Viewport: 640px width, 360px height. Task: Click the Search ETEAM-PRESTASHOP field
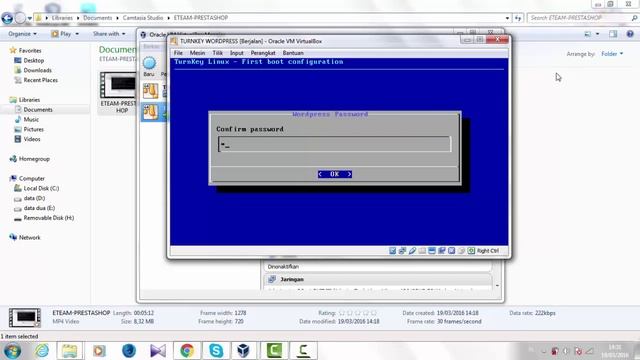point(578,18)
